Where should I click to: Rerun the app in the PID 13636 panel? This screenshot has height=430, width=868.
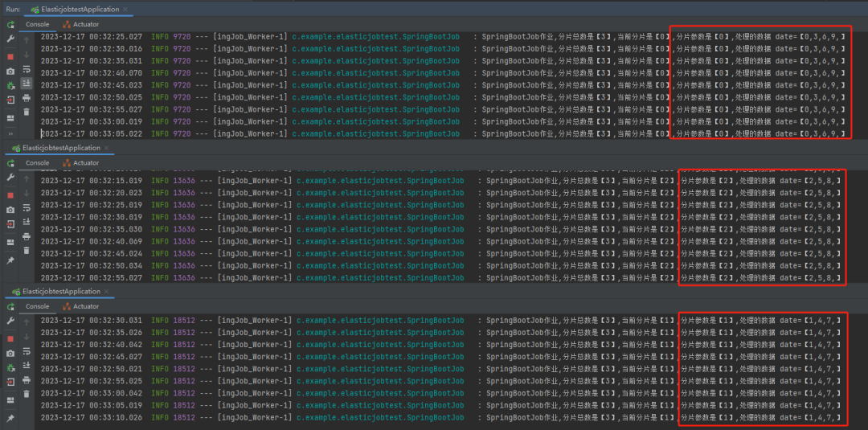10,162
